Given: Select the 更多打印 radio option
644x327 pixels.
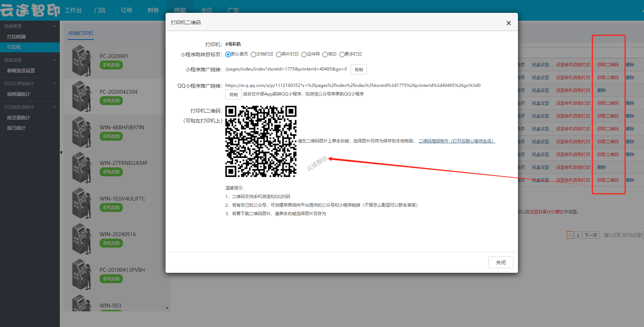Looking at the screenshot, I should pyautogui.click(x=342, y=54).
